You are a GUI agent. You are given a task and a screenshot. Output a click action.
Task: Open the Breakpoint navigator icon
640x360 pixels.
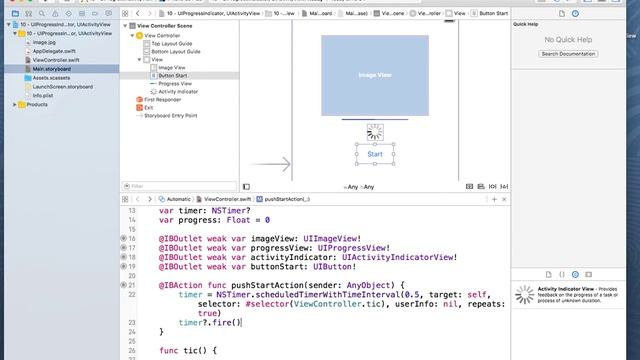[x=95, y=13]
